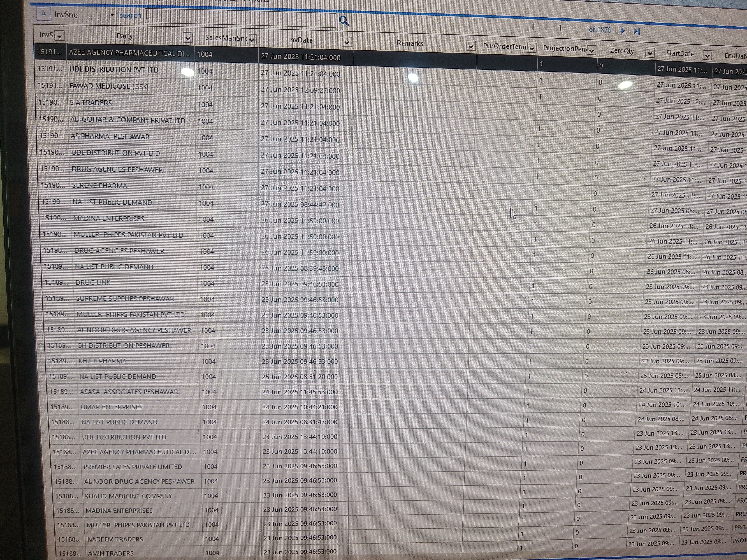The image size is (747, 560).
Task: Expand the Remarks column filter arrow
Action: tap(470, 46)
